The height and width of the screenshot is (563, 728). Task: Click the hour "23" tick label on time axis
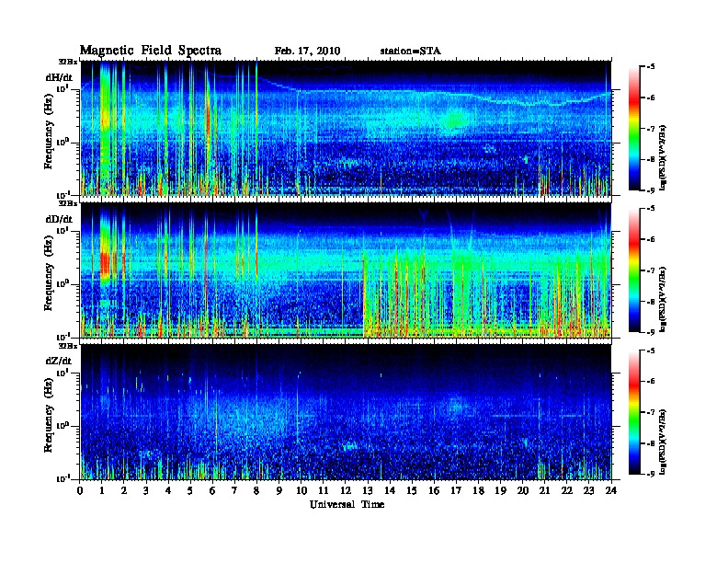tap(589, 491)
